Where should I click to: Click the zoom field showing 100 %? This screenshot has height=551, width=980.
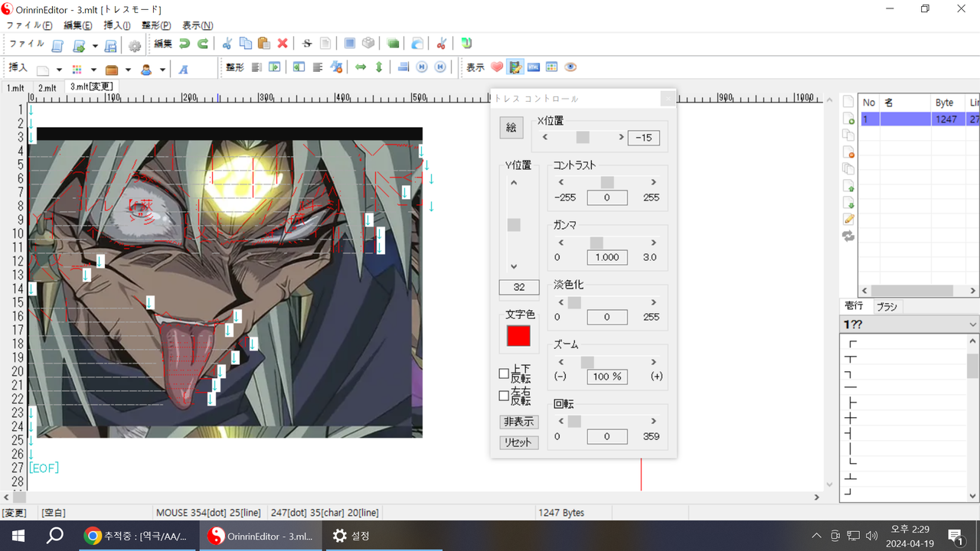[607, 377]
